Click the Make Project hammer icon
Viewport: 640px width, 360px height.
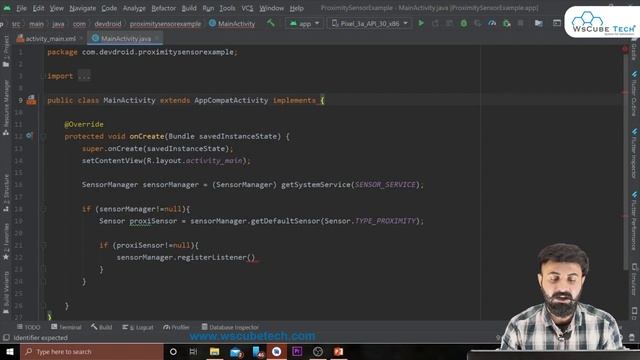coord(271,23)
